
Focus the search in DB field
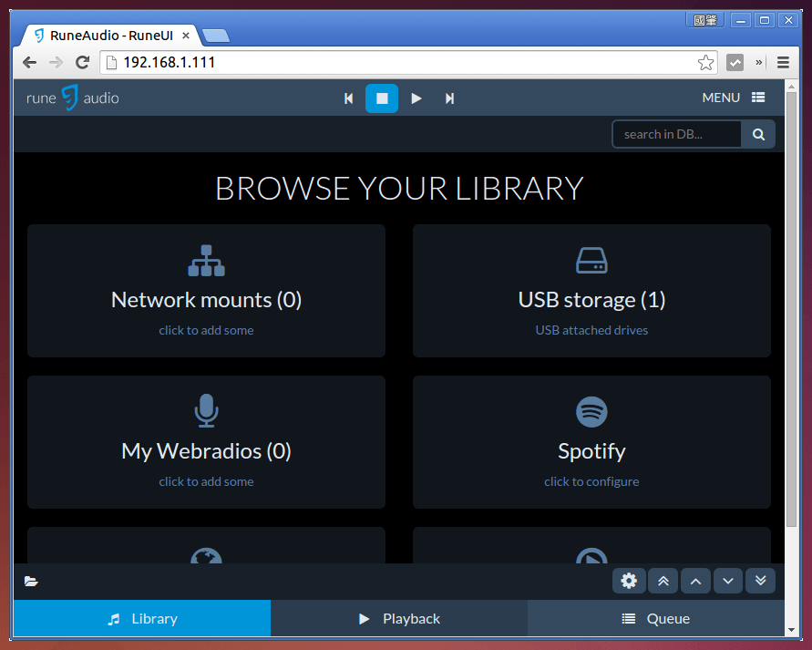coord(676,134)
